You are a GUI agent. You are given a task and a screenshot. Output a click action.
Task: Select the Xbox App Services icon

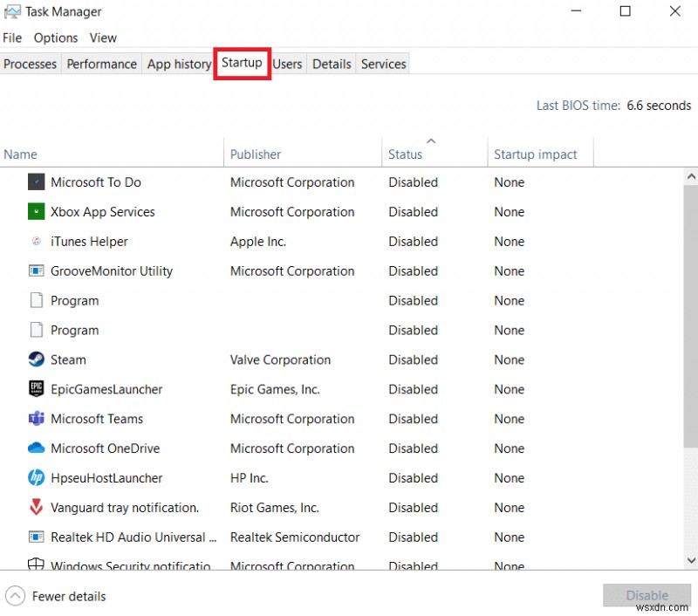36,212
